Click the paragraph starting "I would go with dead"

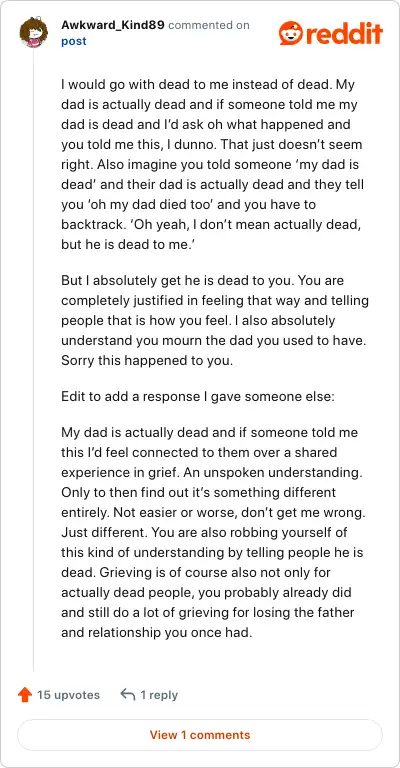point(213,165)
